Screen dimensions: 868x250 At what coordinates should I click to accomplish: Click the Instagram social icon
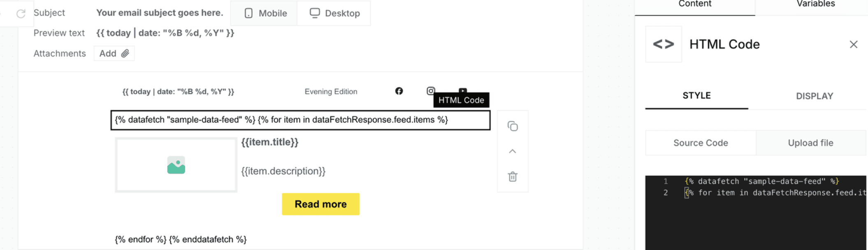tap(431, 91)
